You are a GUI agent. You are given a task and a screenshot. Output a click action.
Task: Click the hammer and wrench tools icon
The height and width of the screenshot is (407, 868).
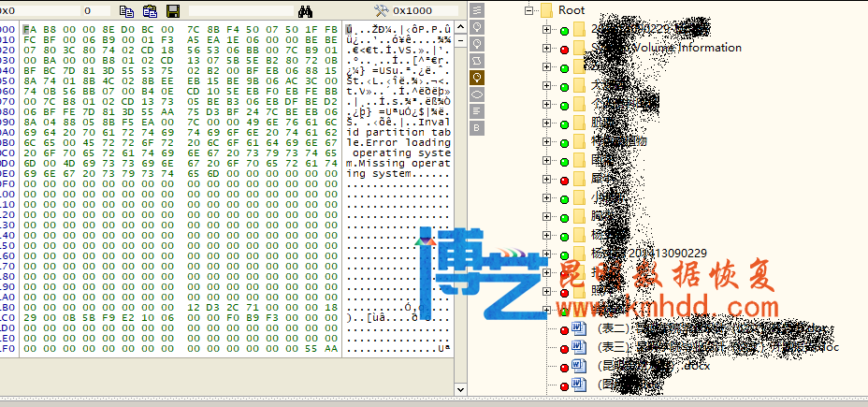[381, 10]
